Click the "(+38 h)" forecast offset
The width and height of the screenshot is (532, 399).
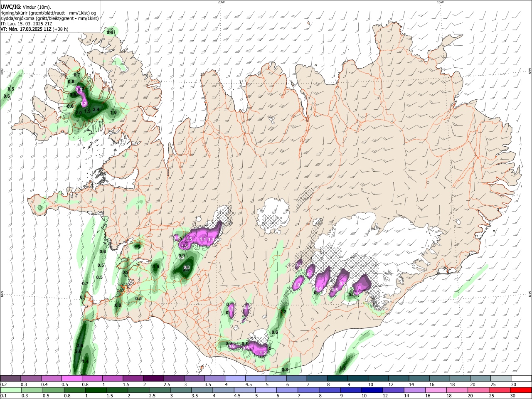pos(61,29)
